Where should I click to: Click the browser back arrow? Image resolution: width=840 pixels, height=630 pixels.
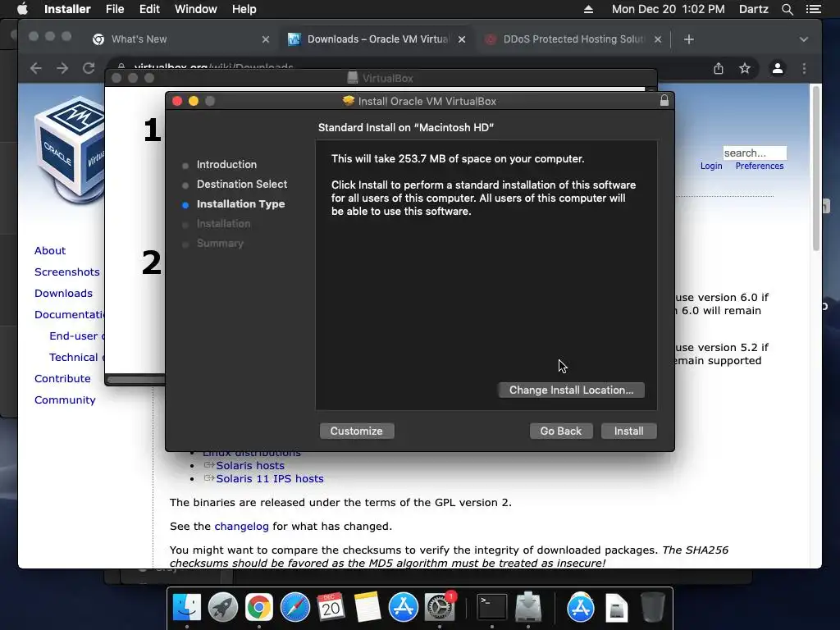pos(36,68)
